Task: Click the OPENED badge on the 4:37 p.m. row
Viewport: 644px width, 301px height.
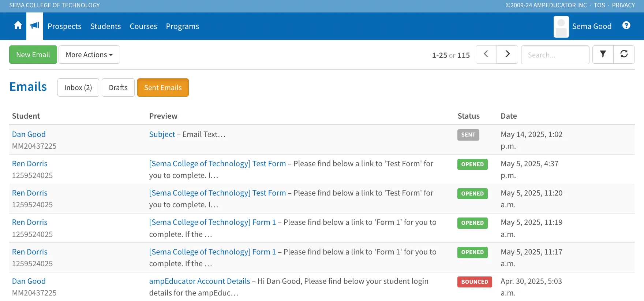Action: click(472, 164)
